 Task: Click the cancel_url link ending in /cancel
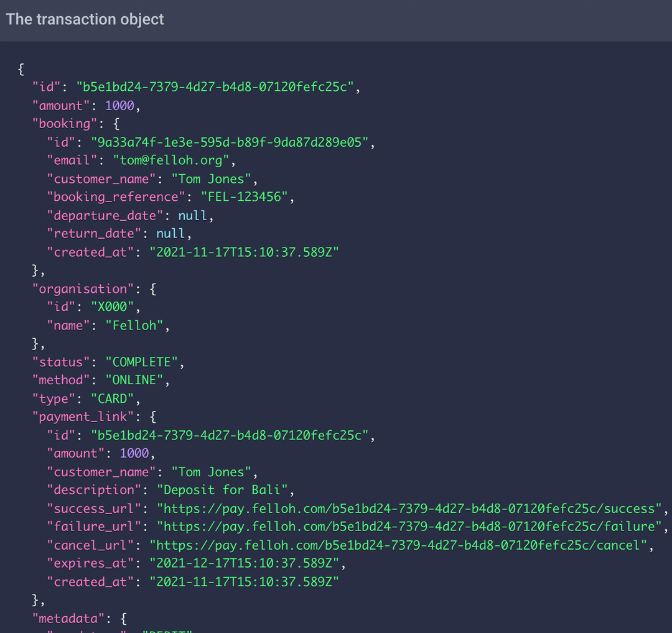(398, 545)
